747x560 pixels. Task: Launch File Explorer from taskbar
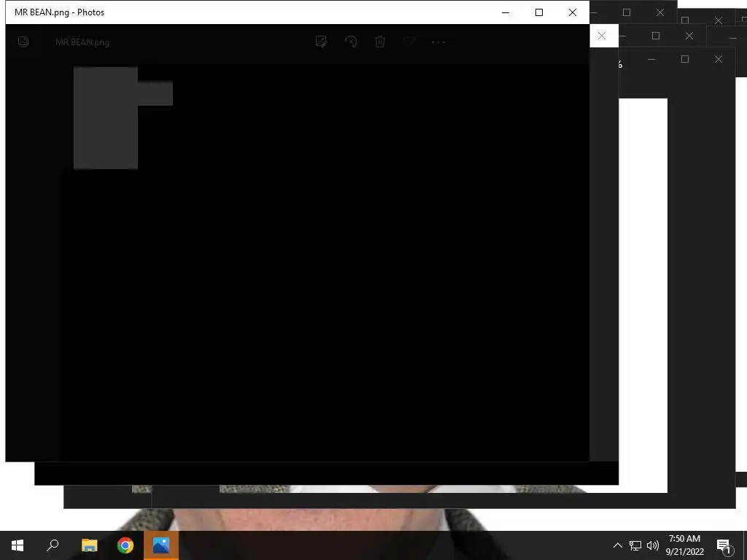pos(89,545)
